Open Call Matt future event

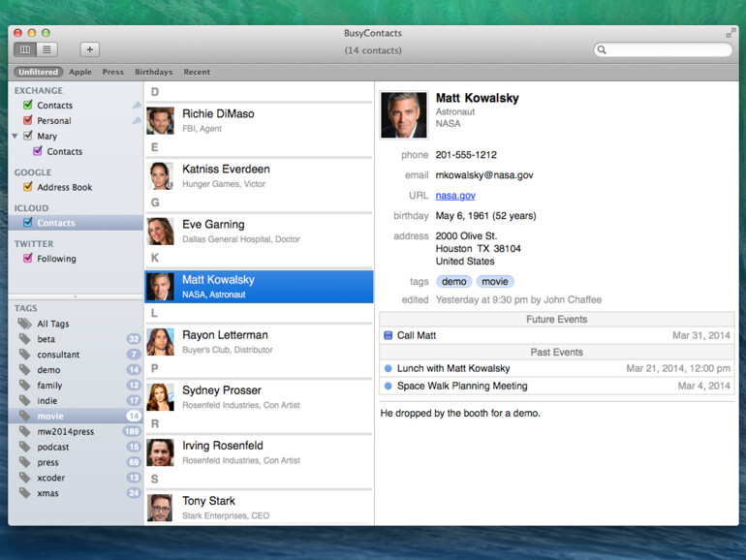click(557, 335)
